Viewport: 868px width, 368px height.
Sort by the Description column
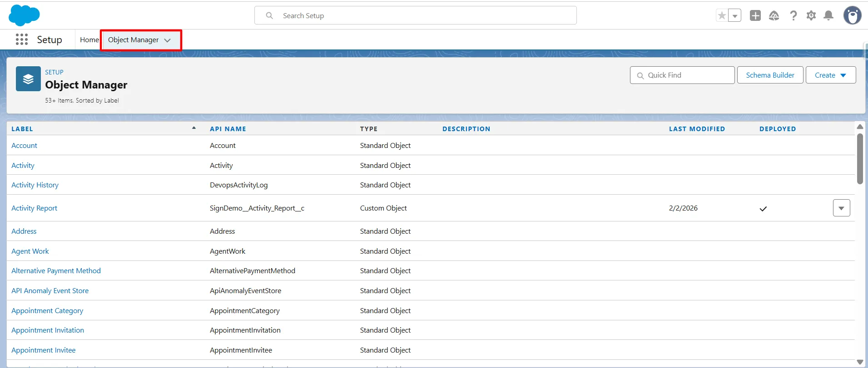[466, 129]
